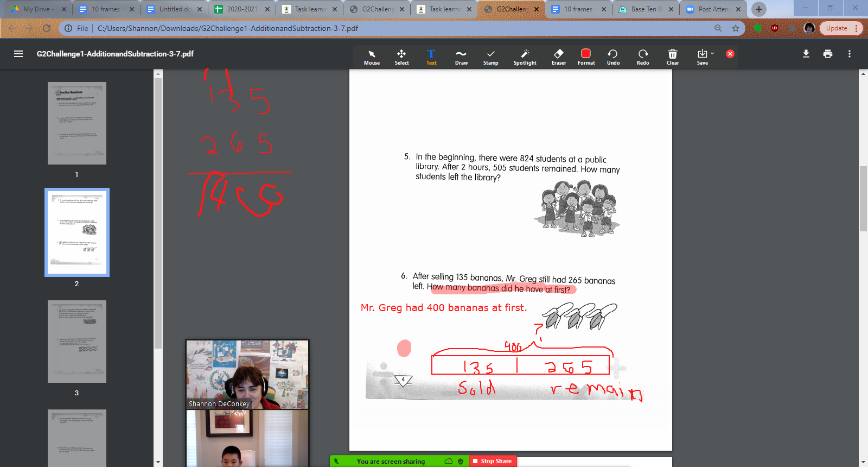Switch to the Untitled document tab
Screen dimensions: 868x467
(x=175, y=9)
